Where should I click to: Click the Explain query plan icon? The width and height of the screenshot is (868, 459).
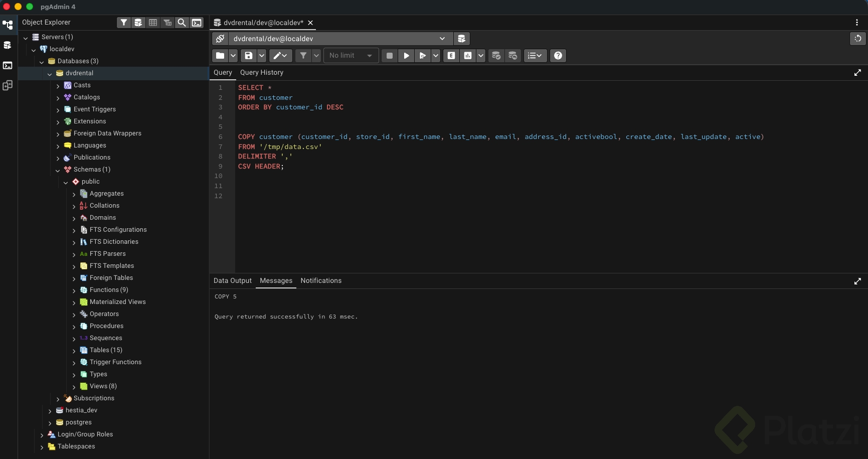coord(451,56)
